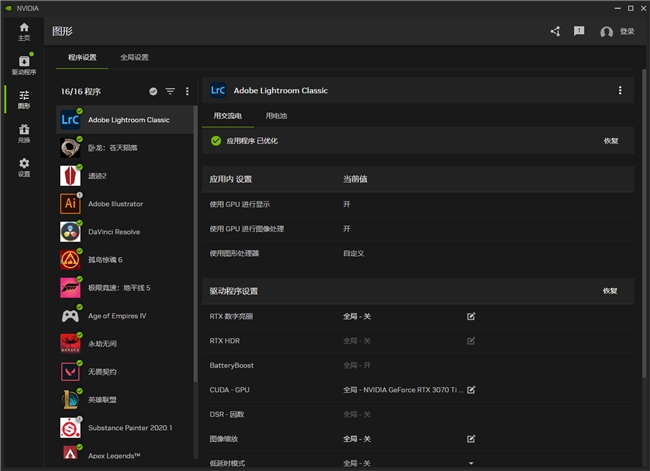Viewport: 650px width, 471px height.
Task: Select the 永劫无间 game icon
Action: tap(70, 344)
